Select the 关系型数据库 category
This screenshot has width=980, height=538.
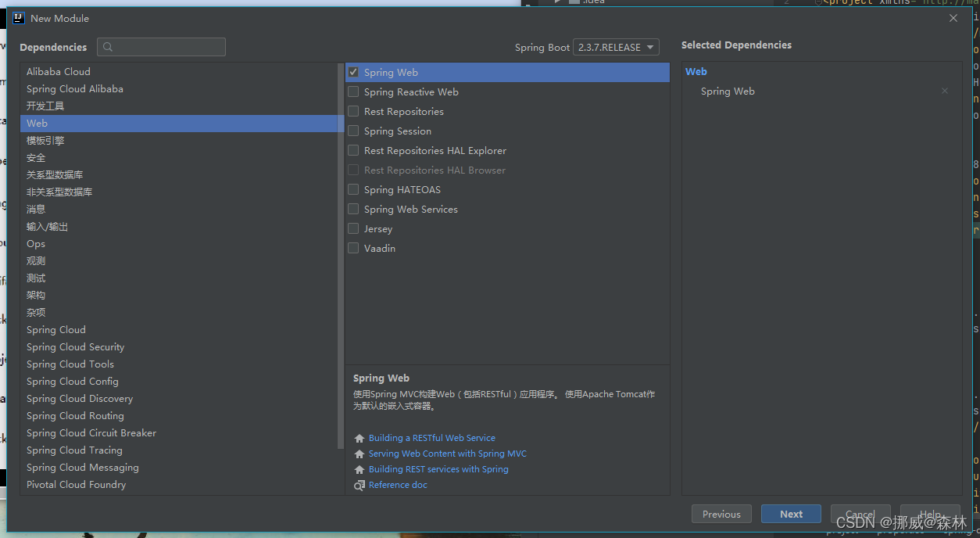(178, 174)
